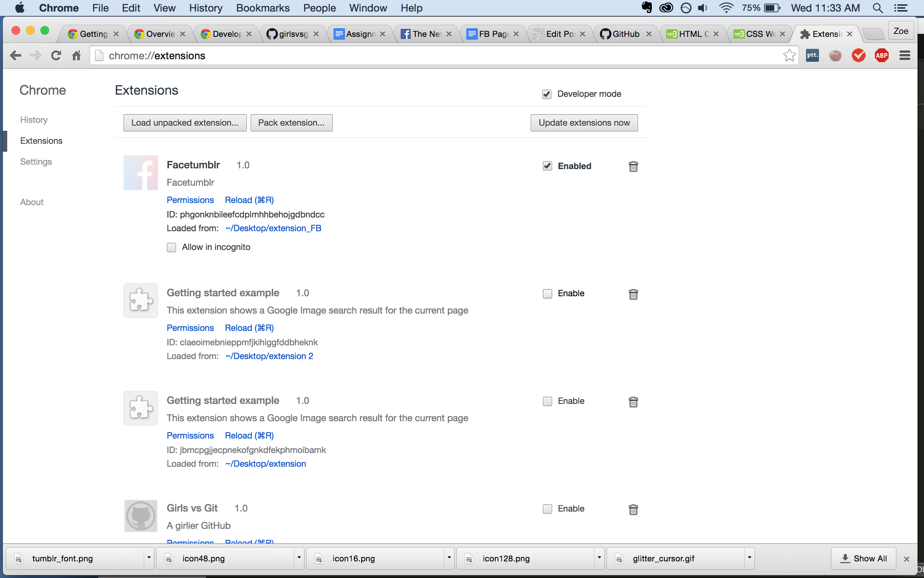924x578 pixels.
Task: Trash the extension with ID jbmcpgjjecpnekofgnkdfekphmoibamk
Action: (x=633, y=402)
